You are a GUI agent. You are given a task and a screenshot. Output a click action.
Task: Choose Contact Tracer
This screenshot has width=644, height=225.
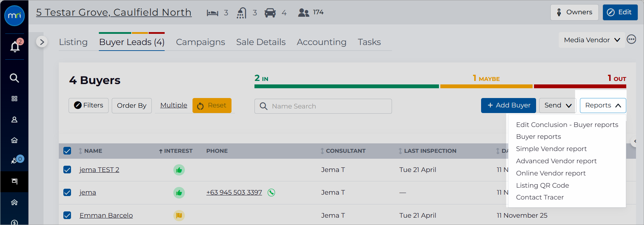click(x=540, y=197)
